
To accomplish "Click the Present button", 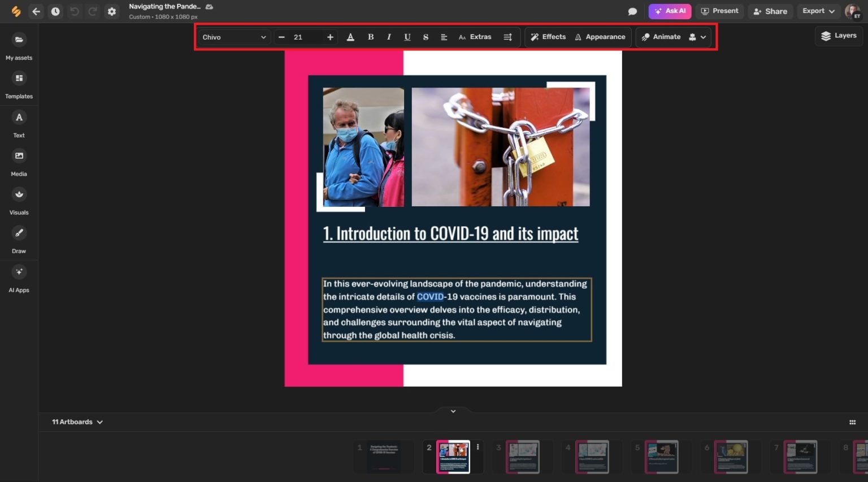I will click(x=720, y=11).
